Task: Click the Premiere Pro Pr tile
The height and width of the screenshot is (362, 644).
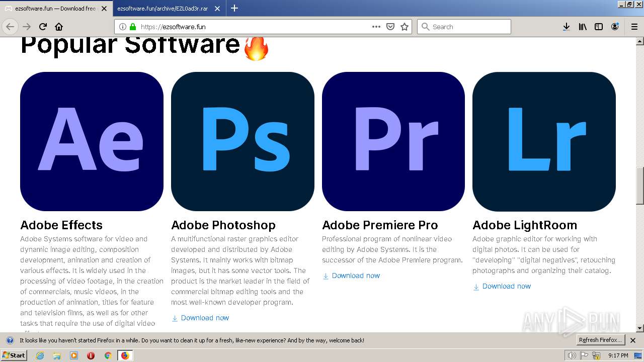Action: coord(393,141)
